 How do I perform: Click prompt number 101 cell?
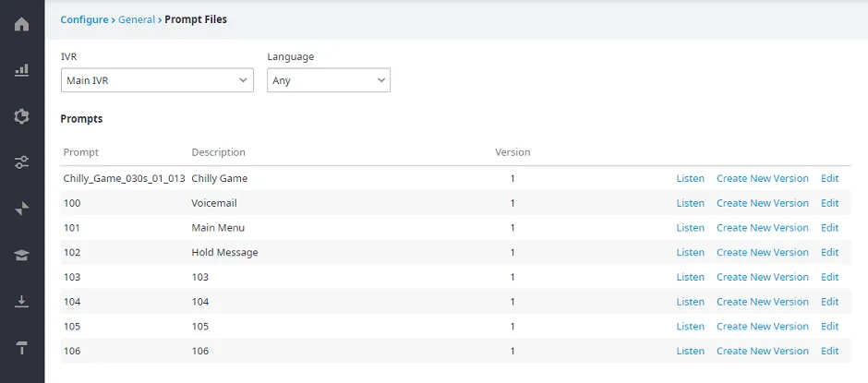pos(72,227)
